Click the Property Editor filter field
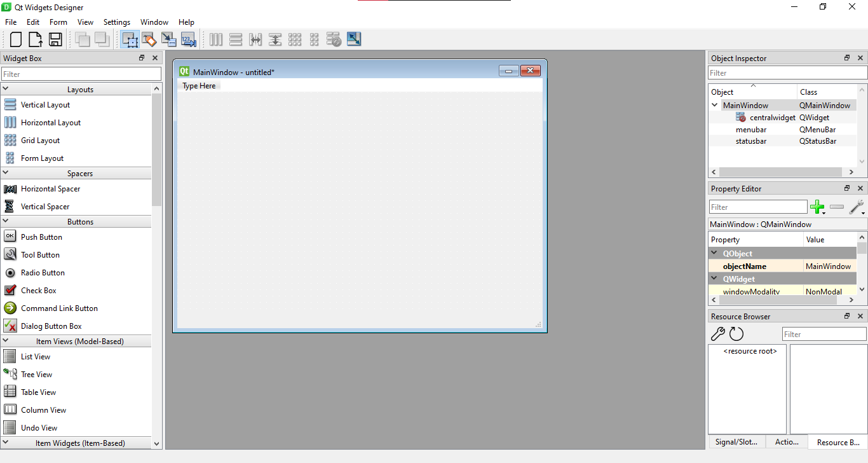The height and width of the screenshot is (463, 868). [758, 207]
